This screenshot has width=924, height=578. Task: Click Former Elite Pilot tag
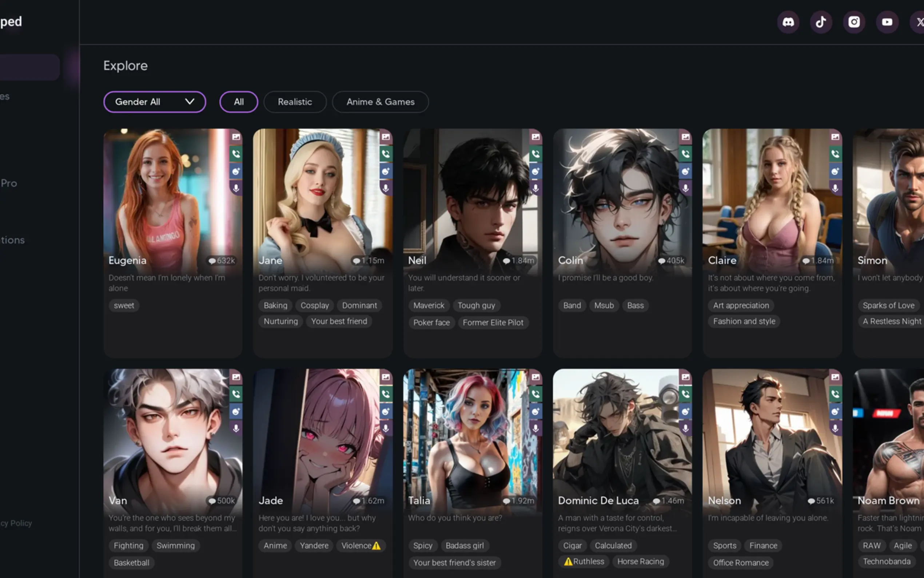pyautogui.click(x=493, y=322)
